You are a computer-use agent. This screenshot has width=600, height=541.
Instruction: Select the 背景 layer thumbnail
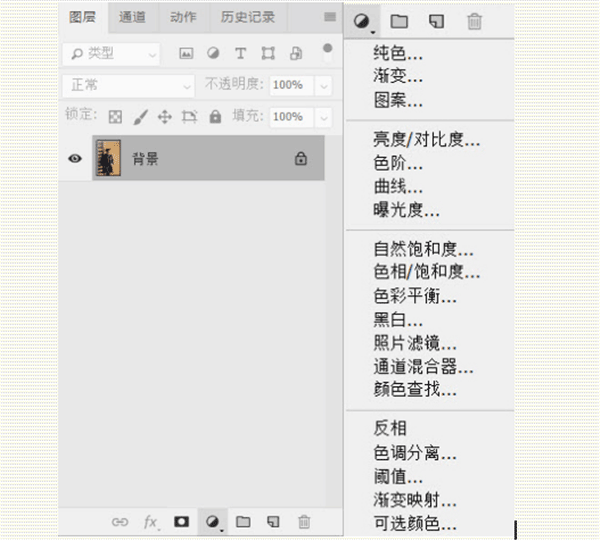click(x=106, y=159)
